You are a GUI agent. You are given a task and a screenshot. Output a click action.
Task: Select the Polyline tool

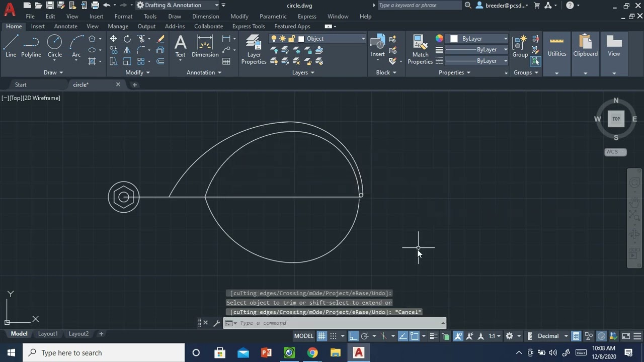coord(31,46)
